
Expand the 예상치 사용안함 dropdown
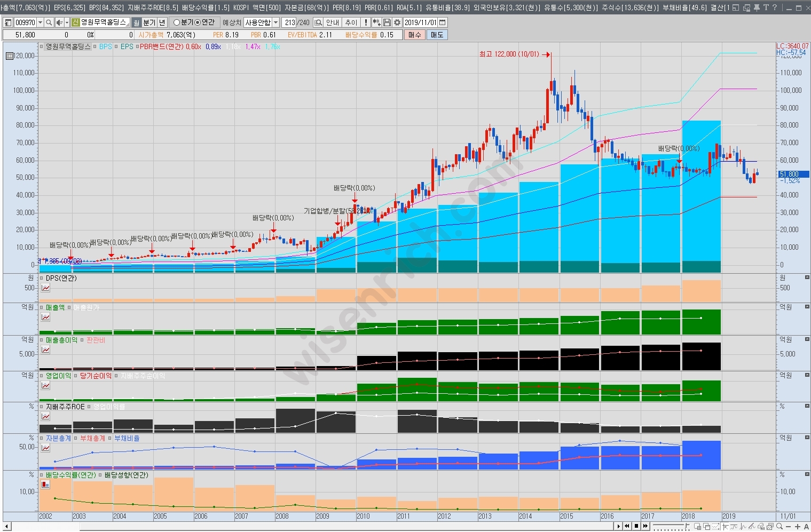click(275, 22)
